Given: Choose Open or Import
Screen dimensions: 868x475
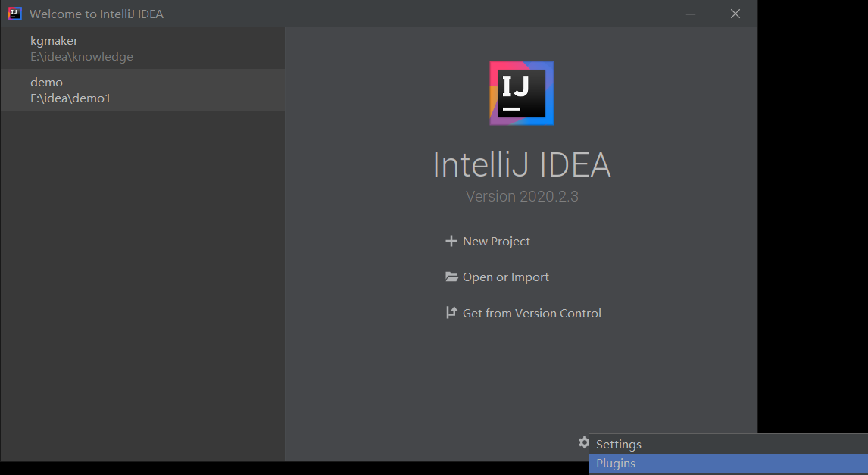Looking at the screenshot, I should 505,277.
